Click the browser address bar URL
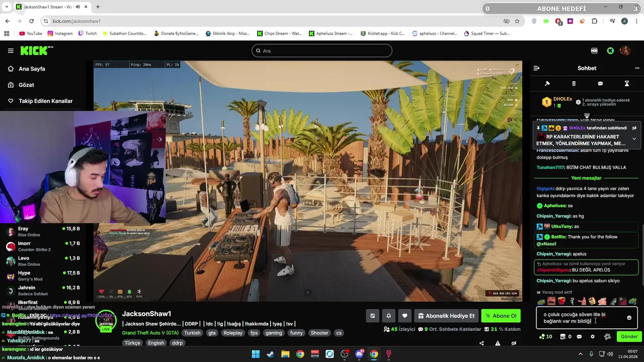This screenshot has height=362, width=644. [x=76, y=21]
